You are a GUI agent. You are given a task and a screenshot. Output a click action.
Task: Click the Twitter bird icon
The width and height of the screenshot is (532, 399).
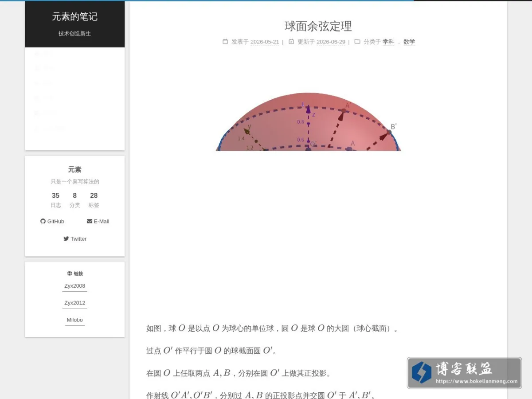point(66,239)
